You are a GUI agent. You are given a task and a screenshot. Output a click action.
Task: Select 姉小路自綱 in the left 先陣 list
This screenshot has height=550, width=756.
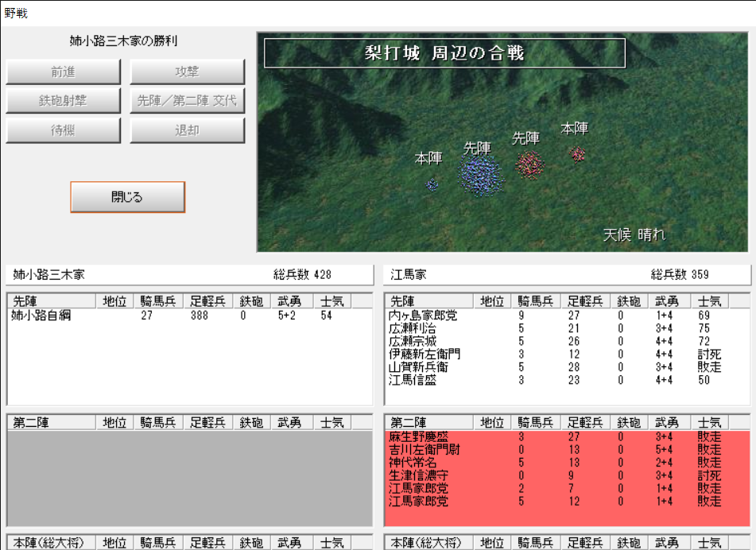(x=41, y=316)
